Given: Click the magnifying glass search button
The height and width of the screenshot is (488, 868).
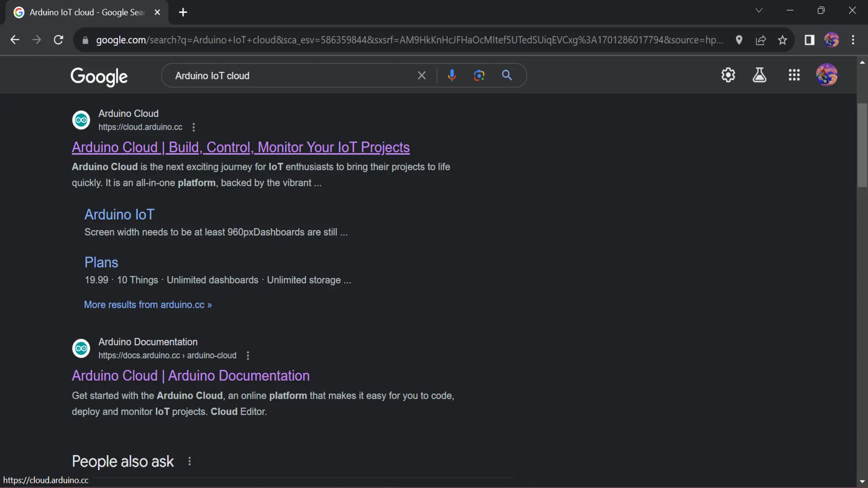Looking at the screenshot, I should pyautogui.click(x=507, y=75).
